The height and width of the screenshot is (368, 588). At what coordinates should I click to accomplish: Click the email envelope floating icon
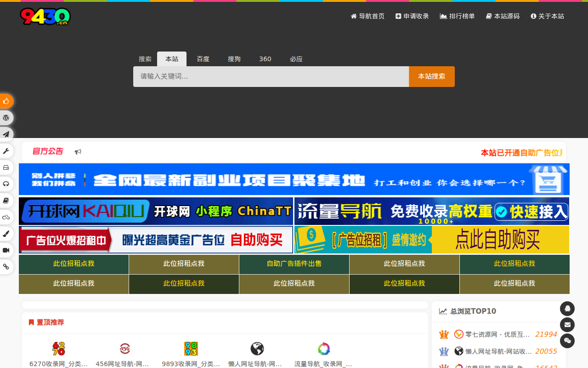(567, 325)
